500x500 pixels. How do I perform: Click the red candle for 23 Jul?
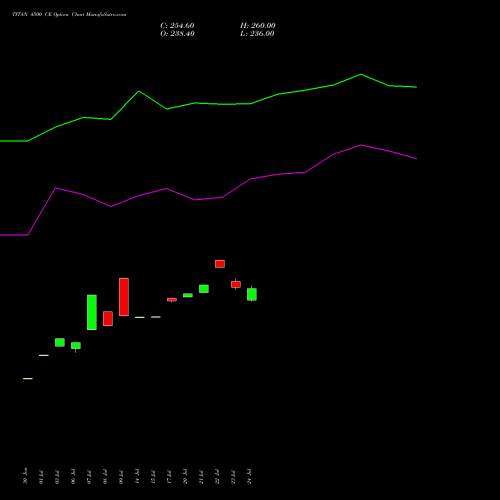pyautogui.click(x=236, y=284)
